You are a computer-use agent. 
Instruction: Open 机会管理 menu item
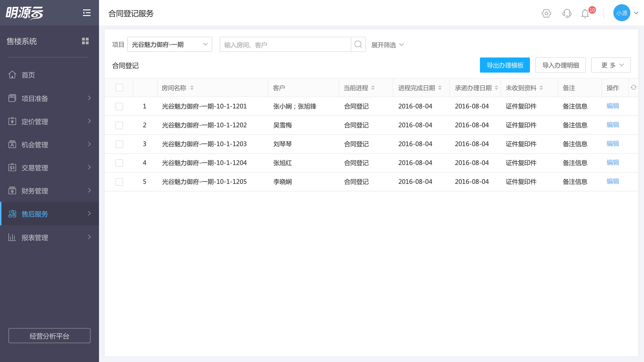[50, 144]
